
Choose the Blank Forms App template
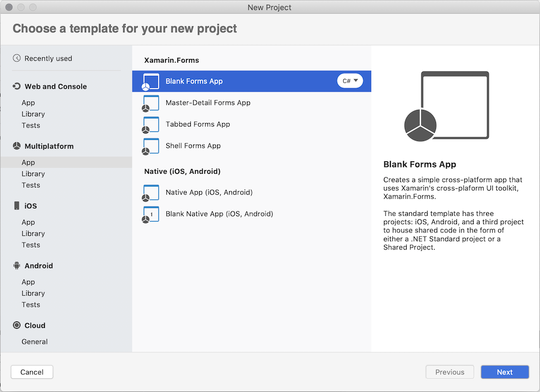[x=251, y=81]
